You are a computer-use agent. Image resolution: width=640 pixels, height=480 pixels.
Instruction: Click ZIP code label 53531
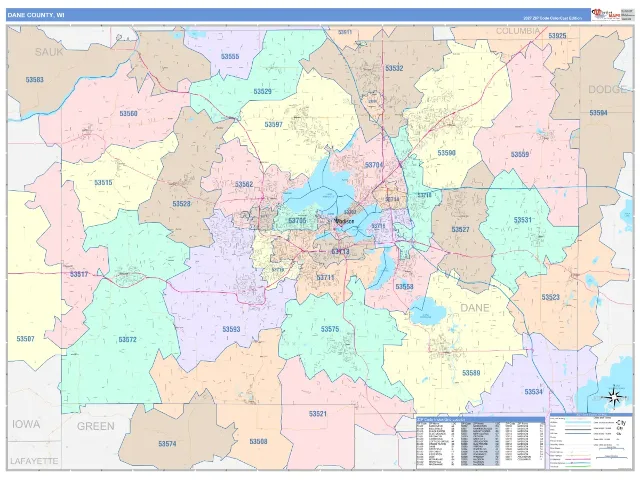tap(522, 220)
